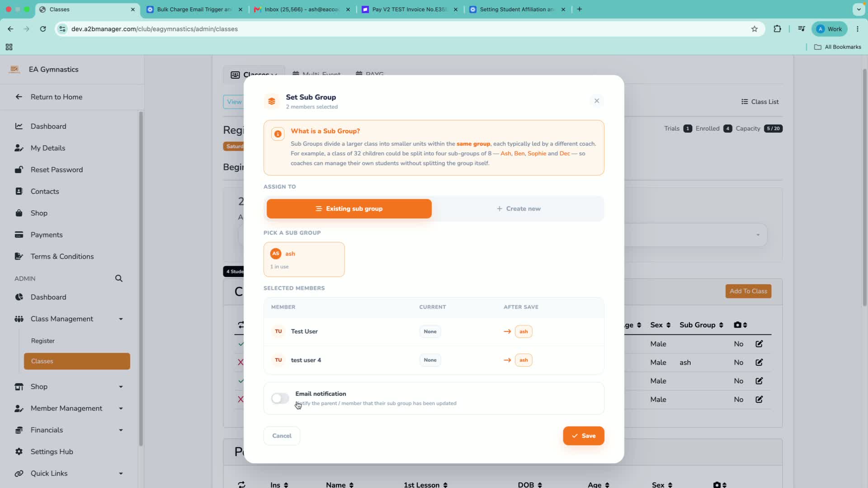Switch to Pay V2 TEST Invoice tab
Viewport: 868px width, 488px height.
point(409,9)
